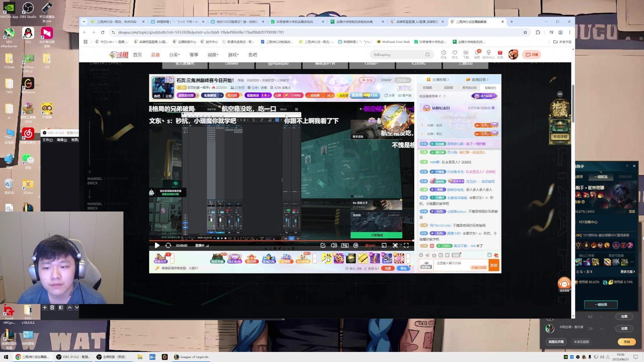
Task: Expand the gift list arrow at the right end of the gift bar
Action: click(408, 258)
